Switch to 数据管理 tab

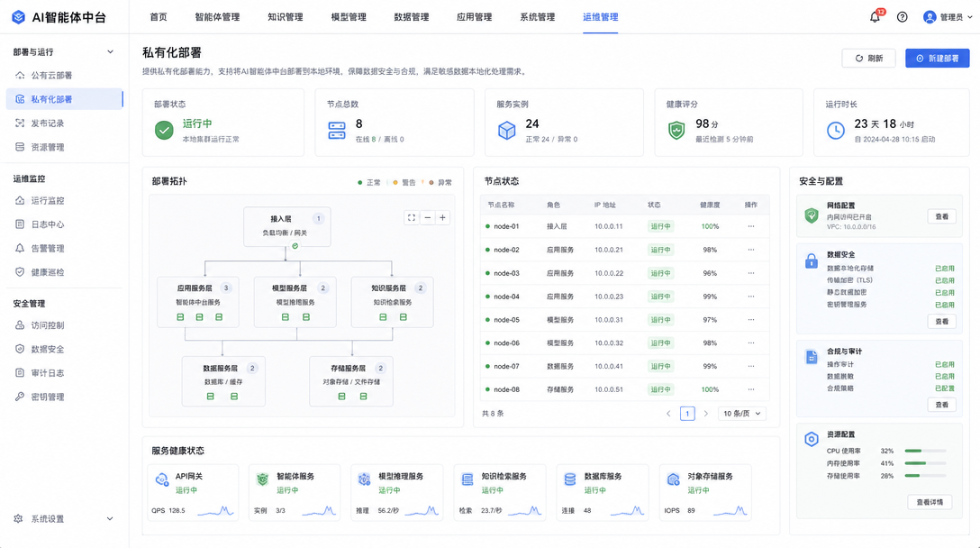(412, 17)
